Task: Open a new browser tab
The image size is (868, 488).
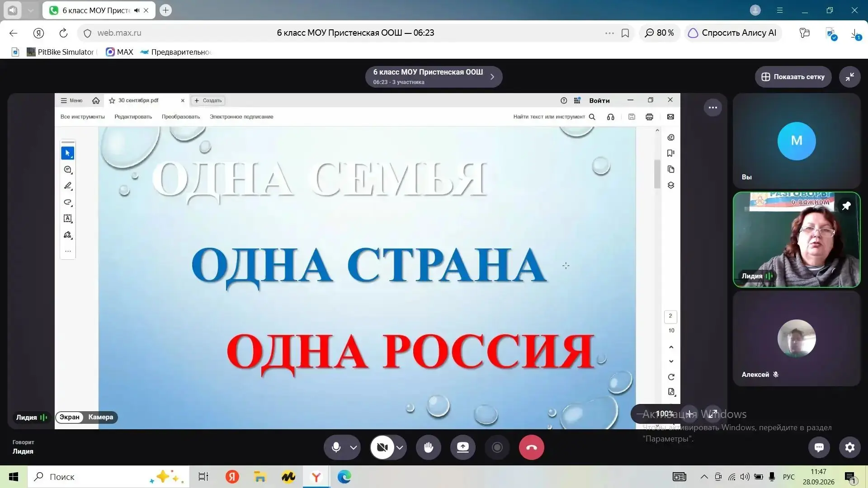Action: click(166, 10)
